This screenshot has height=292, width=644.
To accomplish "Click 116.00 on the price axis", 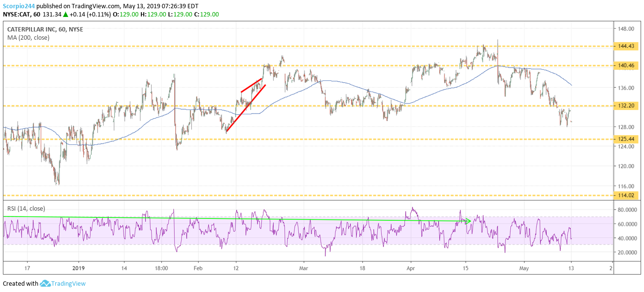I will (627, 186).
